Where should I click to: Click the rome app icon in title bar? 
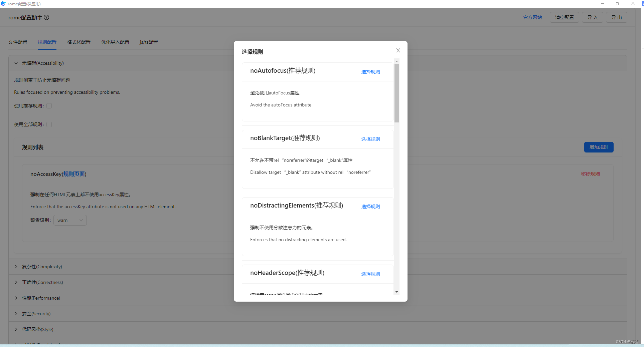coord(4,4)
